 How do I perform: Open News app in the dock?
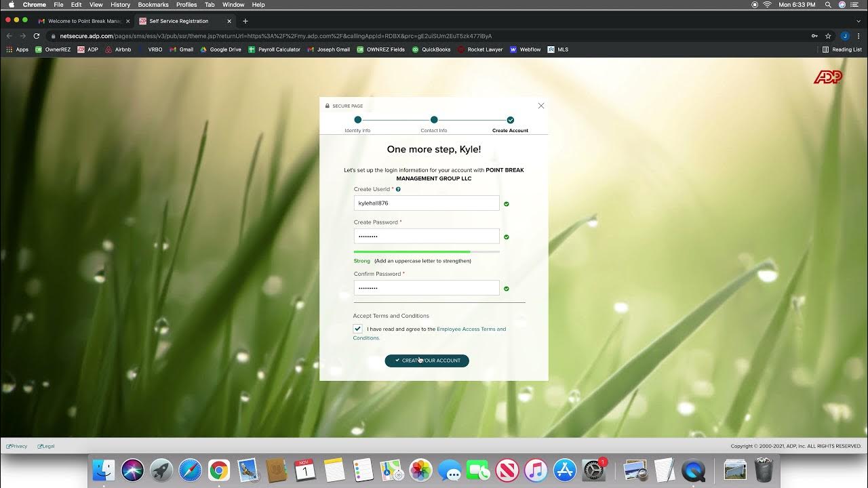[x=507, y=470]
